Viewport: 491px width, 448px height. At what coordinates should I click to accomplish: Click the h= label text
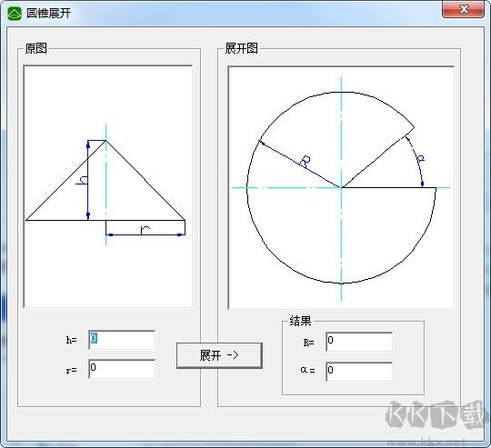tap(72, 340)
